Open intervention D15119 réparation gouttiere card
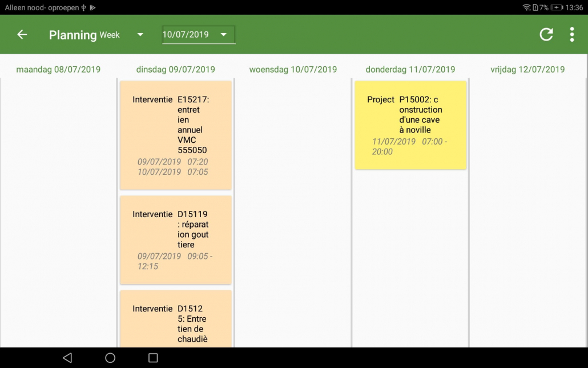The height and width of the screenshot is (368, 588). click(175, 239)
